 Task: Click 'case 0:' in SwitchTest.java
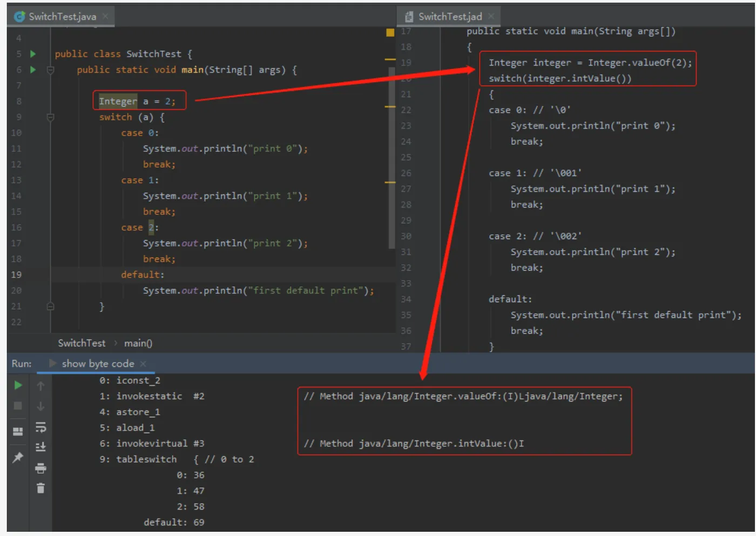click(140, 133)
